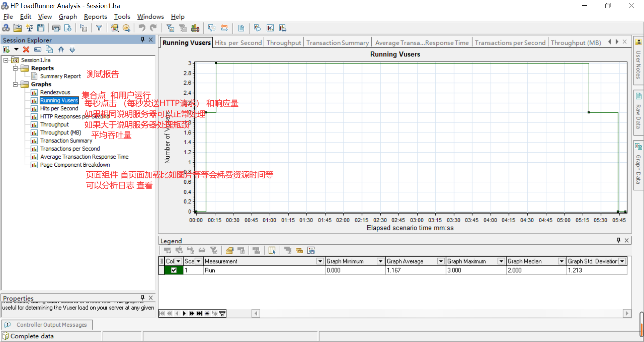Switch to Hits per Second tab
The image size is (644, 342).
(x=238, y=43)
